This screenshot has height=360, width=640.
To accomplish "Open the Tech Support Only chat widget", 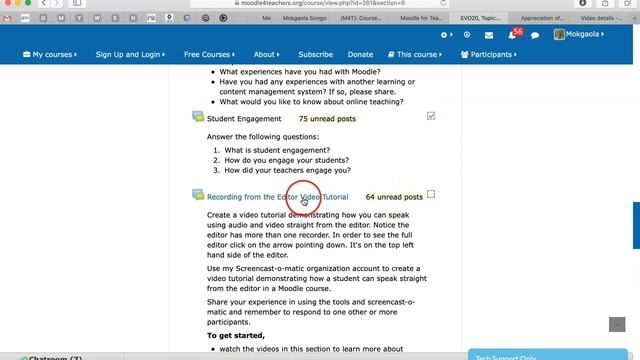I will 547,355.
